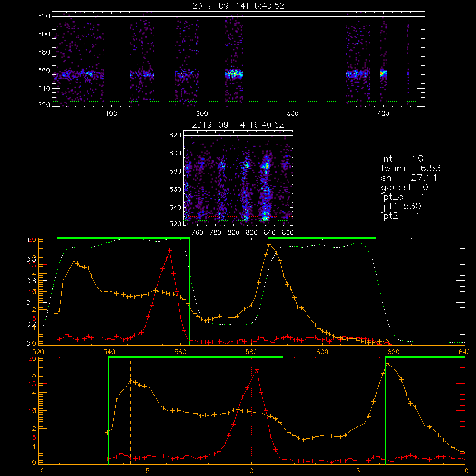Click the left thick green bar atop upper profile plot
This screenshot has width=476, height=476.
[123, 238]
